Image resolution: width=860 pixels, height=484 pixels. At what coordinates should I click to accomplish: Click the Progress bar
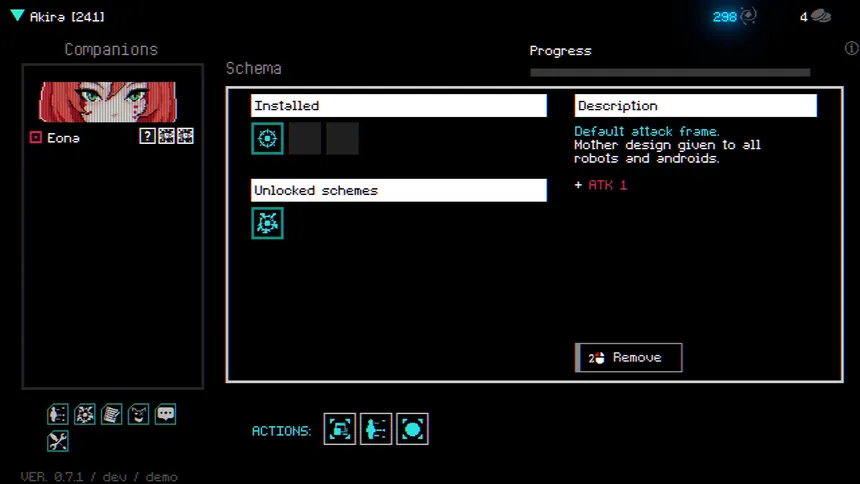670,72
